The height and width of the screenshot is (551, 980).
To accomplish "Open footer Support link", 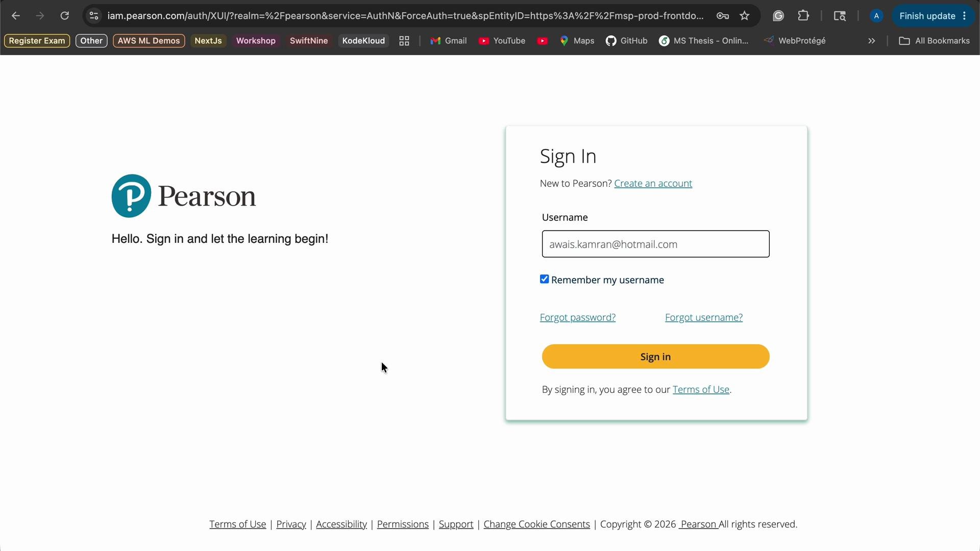I will (456, 524).
